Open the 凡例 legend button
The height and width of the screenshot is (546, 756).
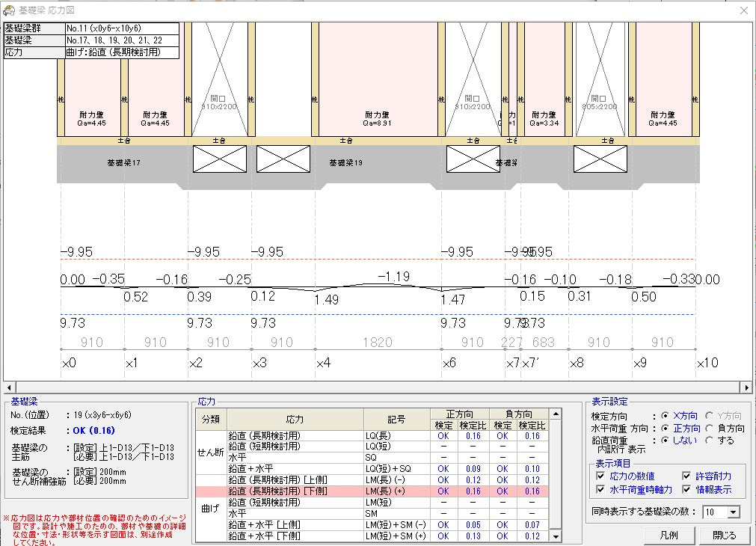(x=670, y=536)
